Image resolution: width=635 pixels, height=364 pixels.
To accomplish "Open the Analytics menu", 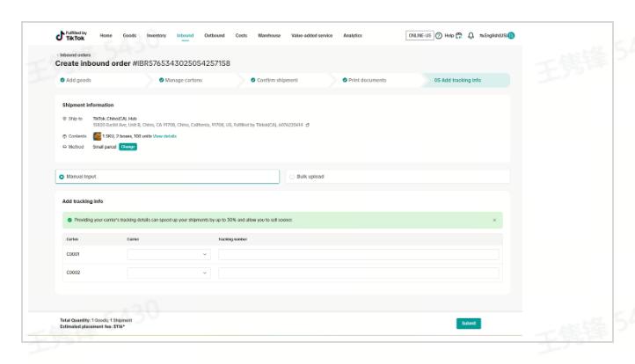I will coord(353,36).
